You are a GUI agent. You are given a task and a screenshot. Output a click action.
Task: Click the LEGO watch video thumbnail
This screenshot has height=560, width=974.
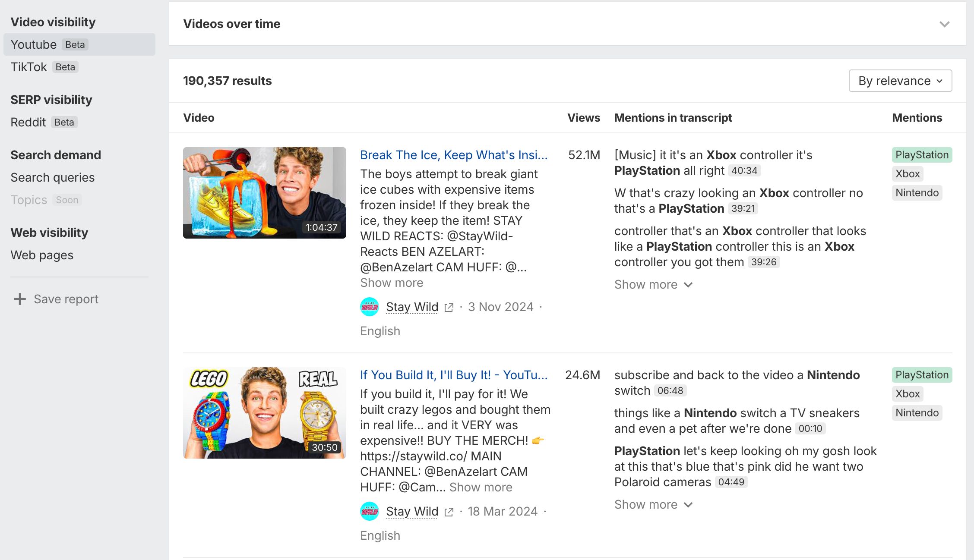(x=264, y=412)
